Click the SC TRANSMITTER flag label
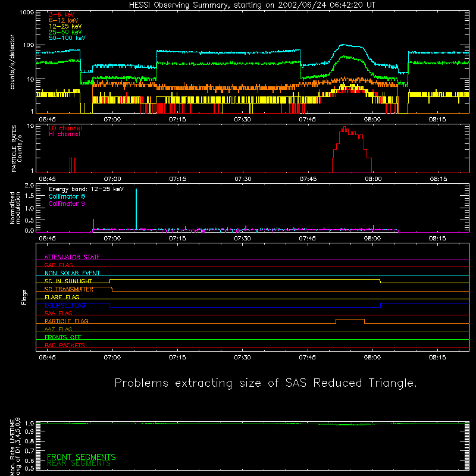This screenshot has width=476, height=476. pos(69,289)
